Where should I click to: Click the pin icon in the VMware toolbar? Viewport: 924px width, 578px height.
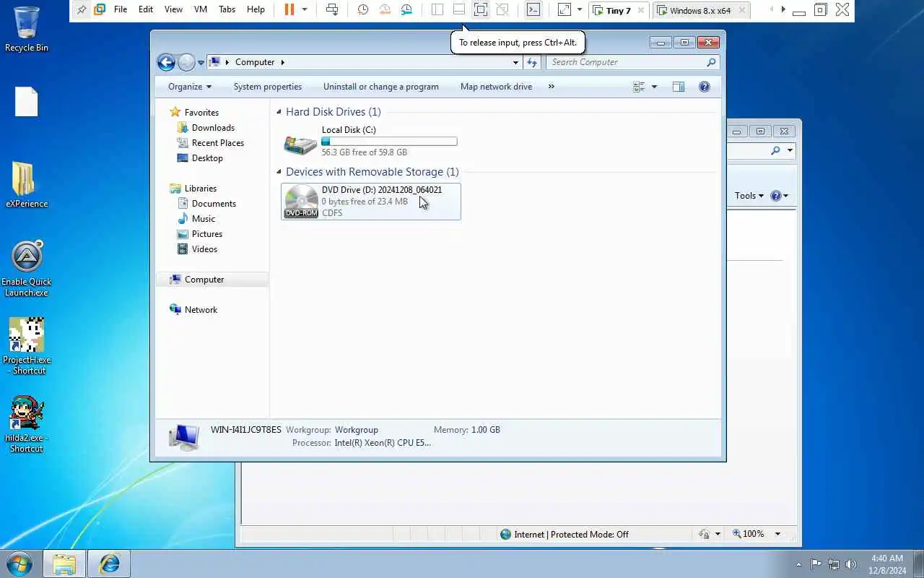82,9
